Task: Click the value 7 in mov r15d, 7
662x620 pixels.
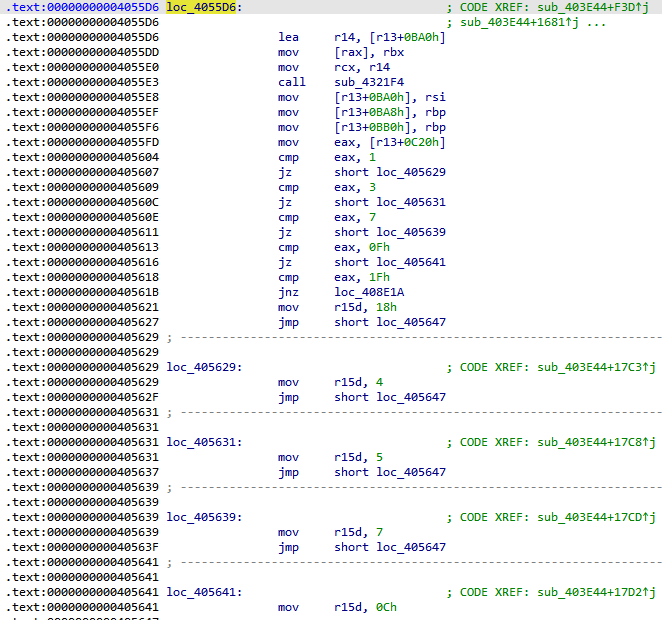Action: click(379, 532)
